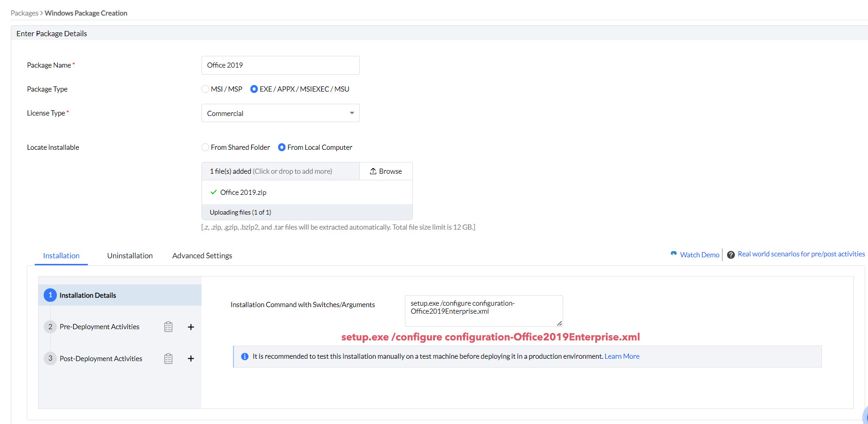Open the Advanced Settings tab
The height and width of the screenshot is (424, 868).
tap(202, 255)
